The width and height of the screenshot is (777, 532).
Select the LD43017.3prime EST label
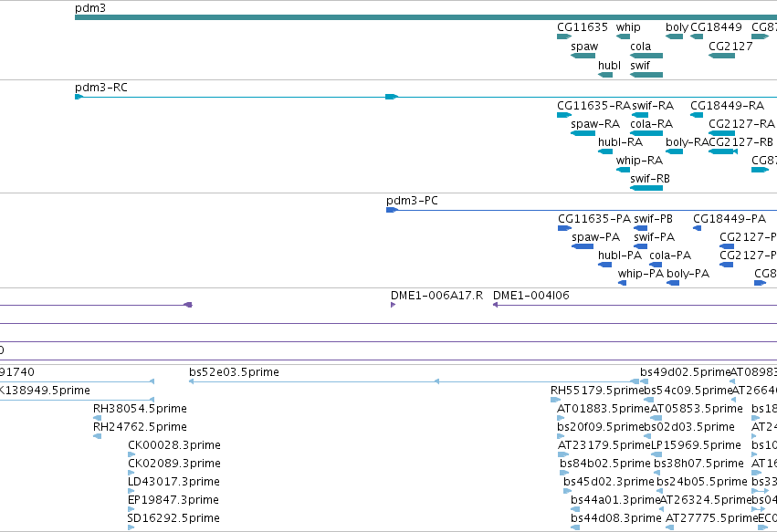pyautogui.click(x=173, y=482)
